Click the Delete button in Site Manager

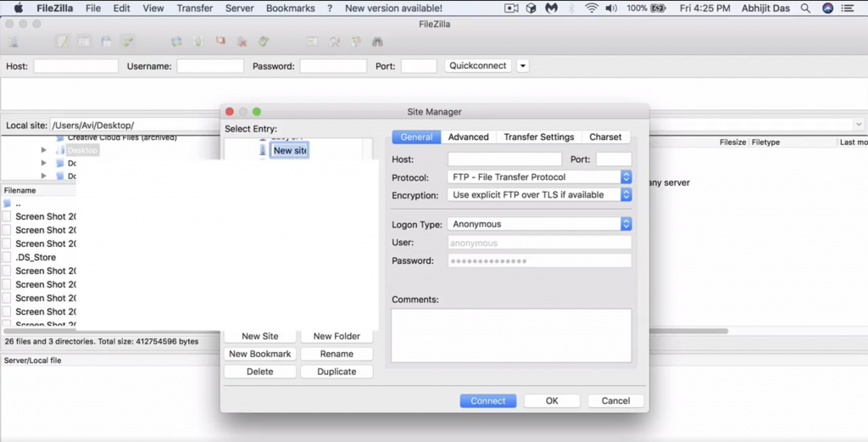tap(259, 372)
